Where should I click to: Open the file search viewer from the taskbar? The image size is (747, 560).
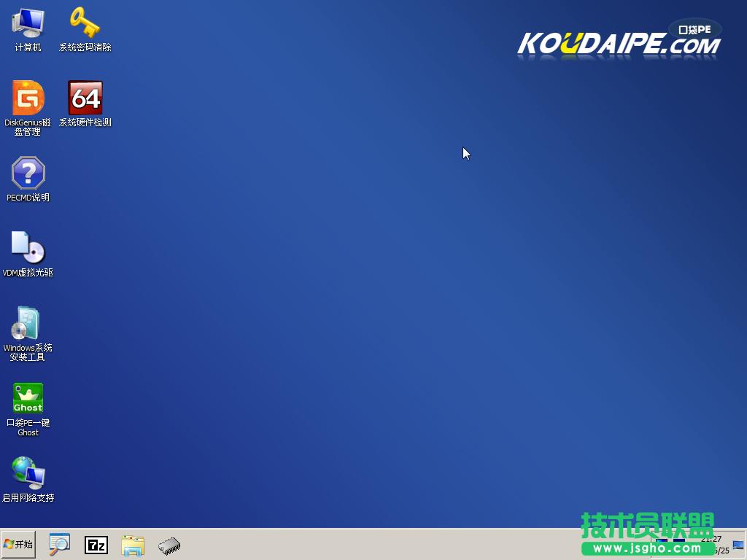(59, 545)
